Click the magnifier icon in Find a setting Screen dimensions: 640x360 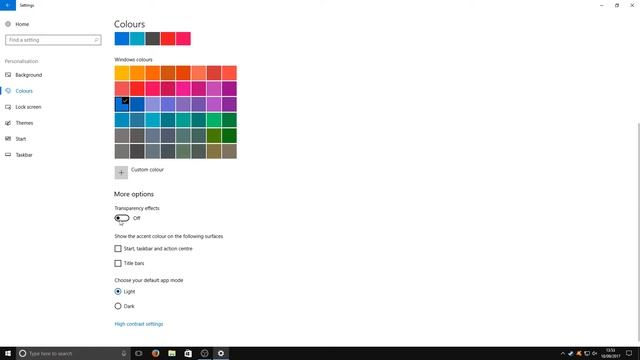click(96, 40)
